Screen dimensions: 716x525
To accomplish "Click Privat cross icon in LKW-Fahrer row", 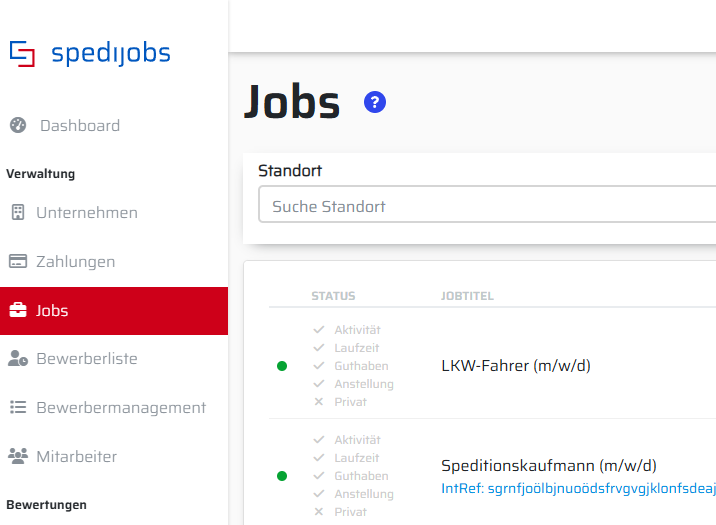I will (319, 402).
